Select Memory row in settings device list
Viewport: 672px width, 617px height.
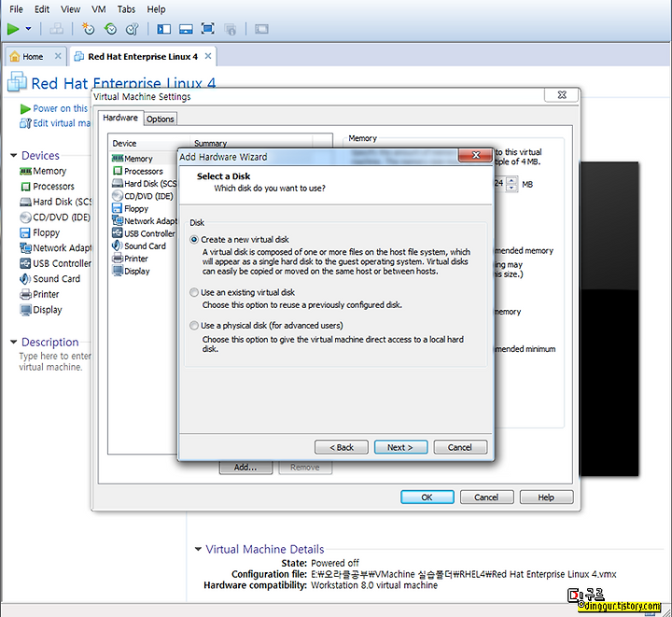click(144, 159)
